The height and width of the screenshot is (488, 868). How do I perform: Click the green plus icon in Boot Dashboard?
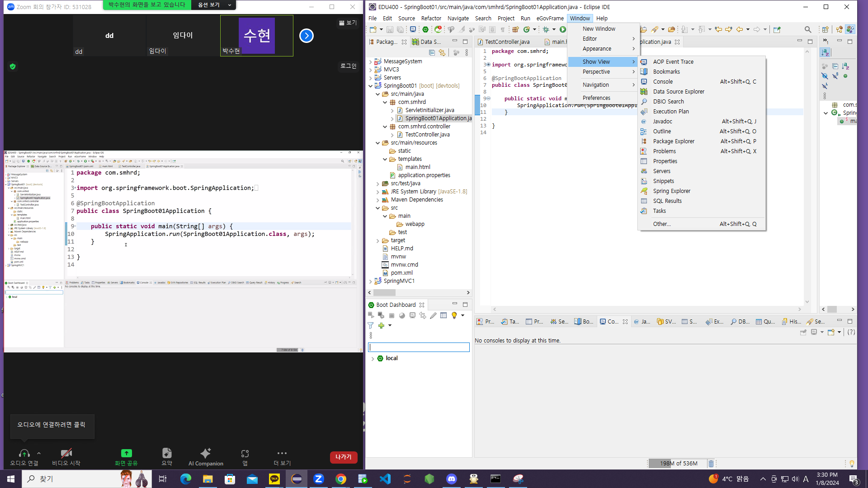(x=381, y=325)
